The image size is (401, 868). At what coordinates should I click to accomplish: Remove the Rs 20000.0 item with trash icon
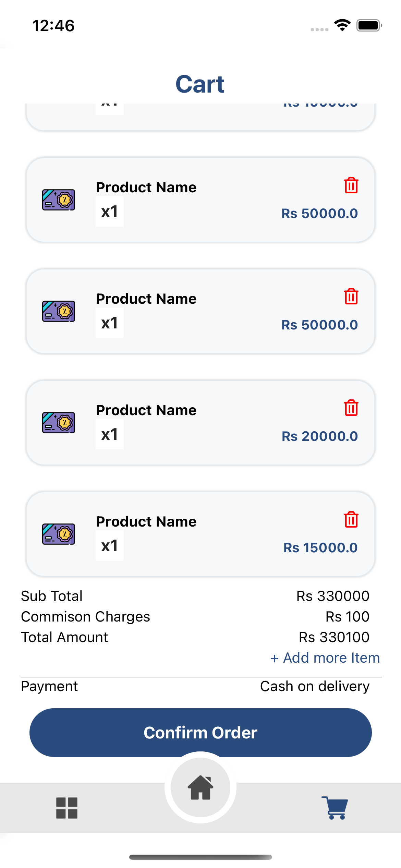pos(351,408)
